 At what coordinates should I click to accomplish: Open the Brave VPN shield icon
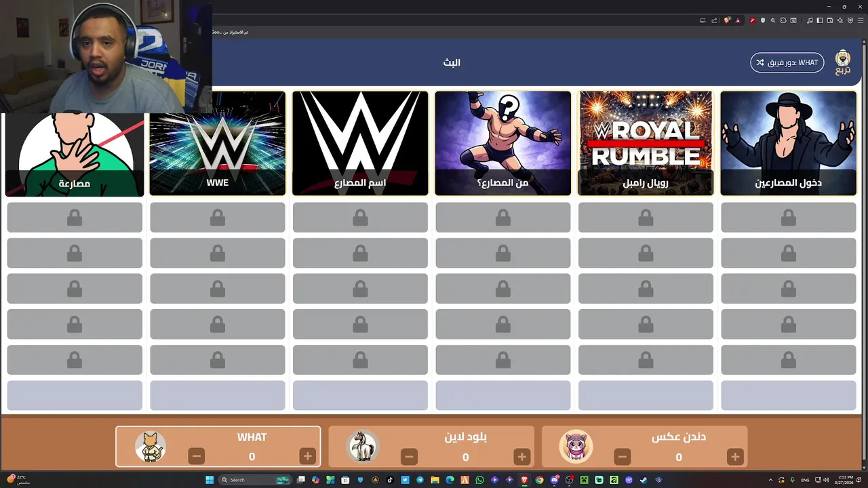click(850, 20)
